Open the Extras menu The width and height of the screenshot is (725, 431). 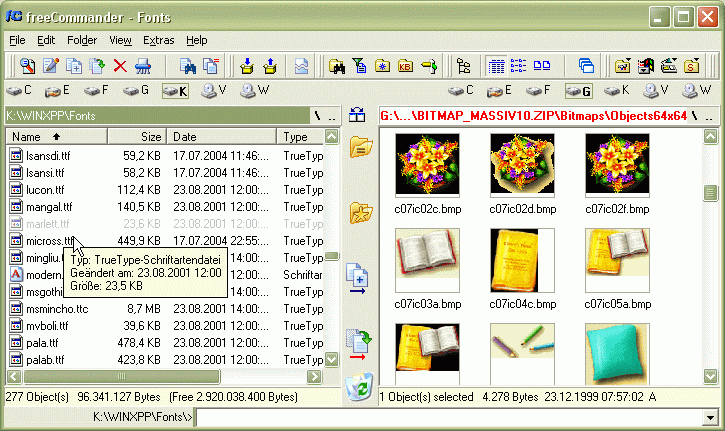pyautogui.click(x=157, y=40)
